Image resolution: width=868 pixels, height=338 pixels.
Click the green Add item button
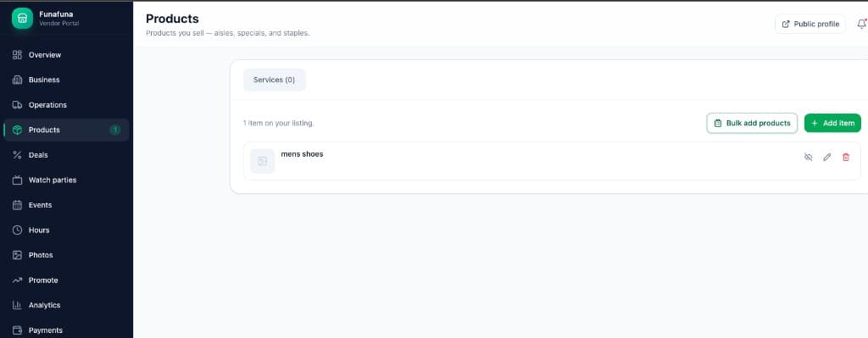[x=832, y=123]
